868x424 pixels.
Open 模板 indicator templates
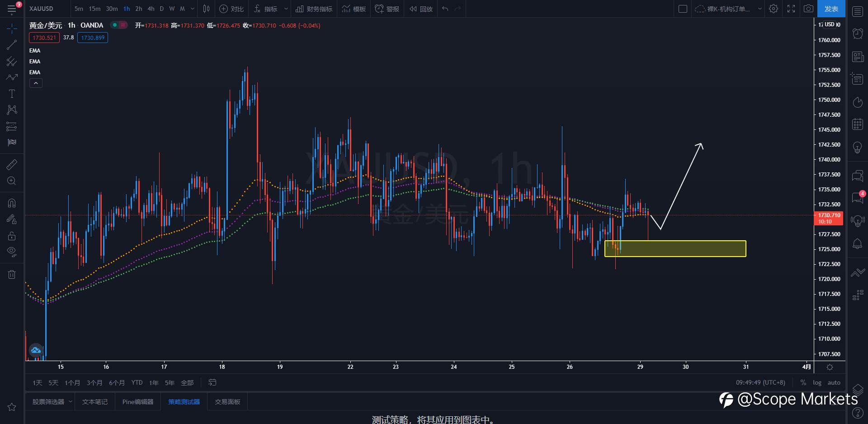(354, 9)
